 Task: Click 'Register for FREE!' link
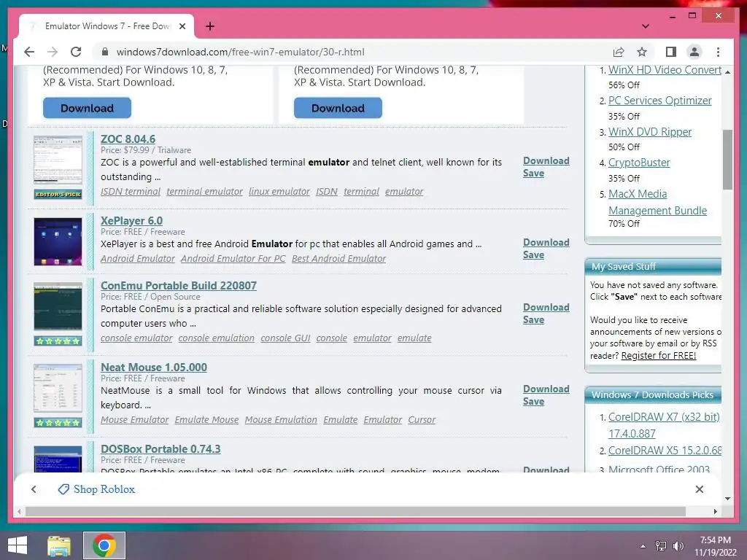point(659,356)
